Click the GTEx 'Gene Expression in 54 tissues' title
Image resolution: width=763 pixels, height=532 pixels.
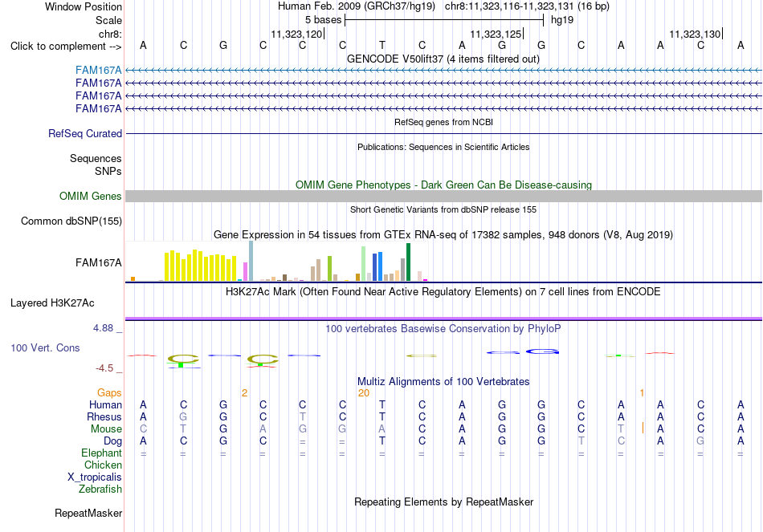(x=443, y=235)
